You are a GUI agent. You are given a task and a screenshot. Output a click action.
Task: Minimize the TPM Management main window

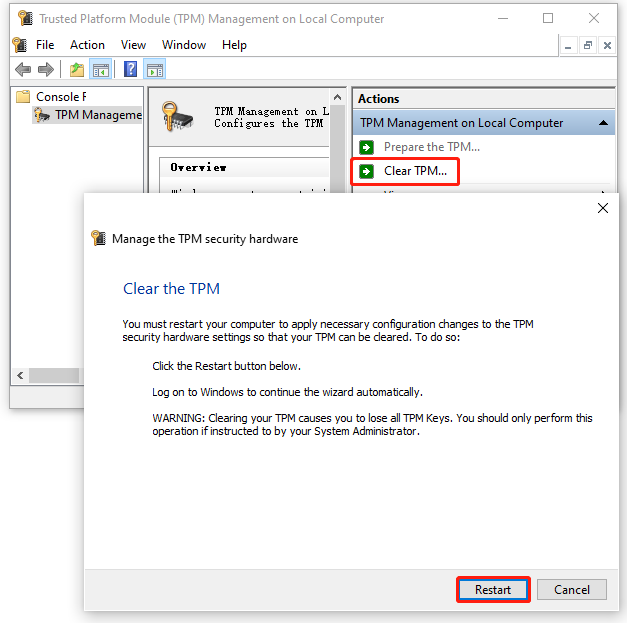coord(503,18)
